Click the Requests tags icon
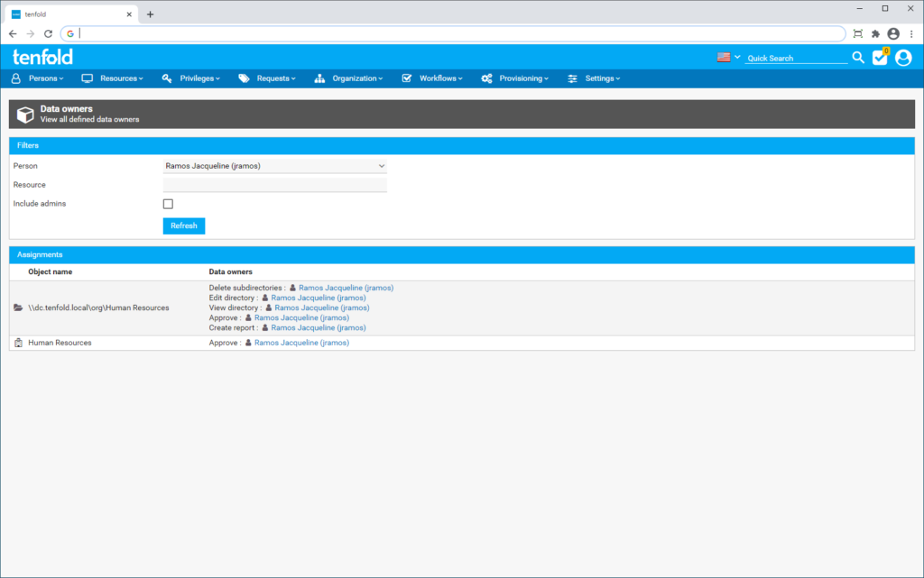The image size is (924, 578). (244, 78)
